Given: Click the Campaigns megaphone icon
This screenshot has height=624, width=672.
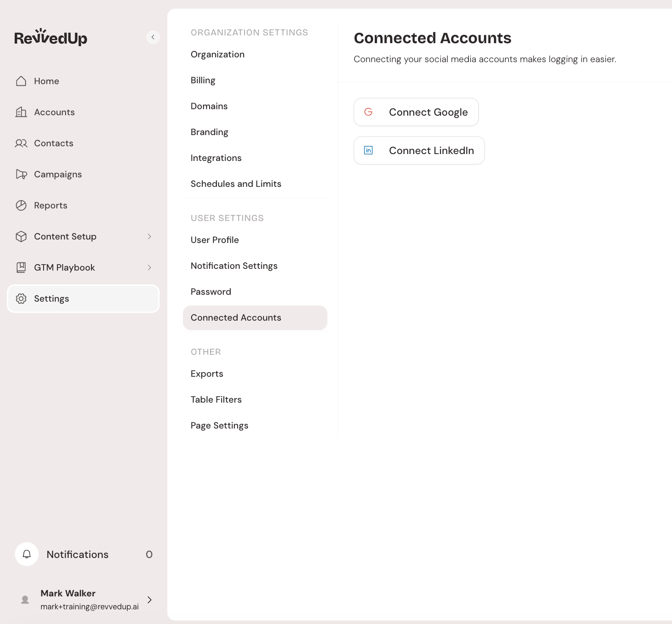Looking at the screenshot, I should click(x=21, y=174).
